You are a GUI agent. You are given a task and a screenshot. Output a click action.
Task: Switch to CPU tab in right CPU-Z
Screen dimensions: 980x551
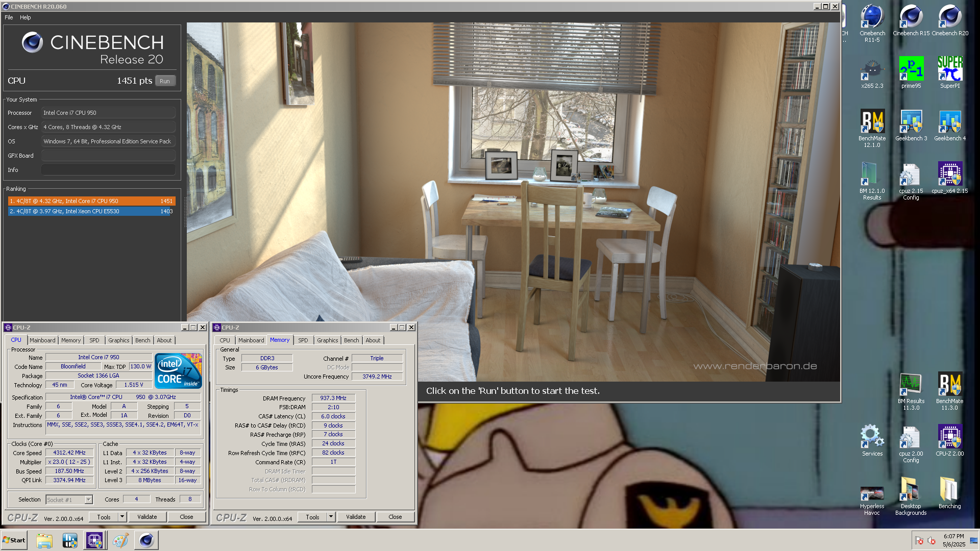point(225,340)
